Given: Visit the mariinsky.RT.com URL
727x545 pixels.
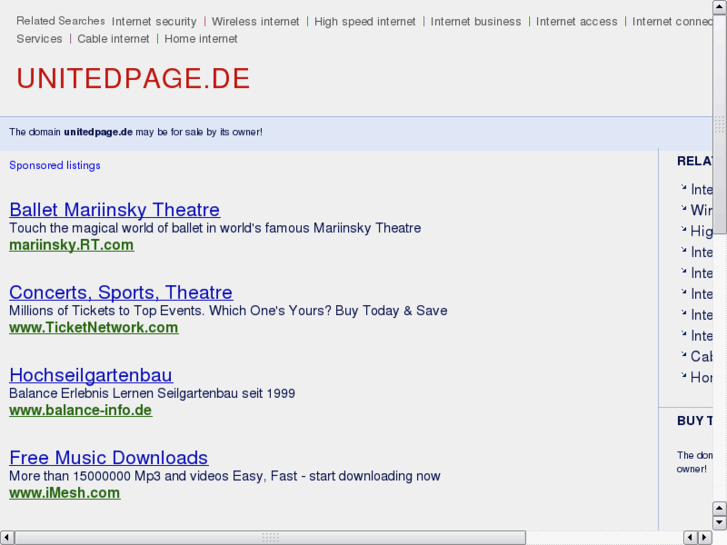Looking at the screenshot, I should click(x=71, y=245).
